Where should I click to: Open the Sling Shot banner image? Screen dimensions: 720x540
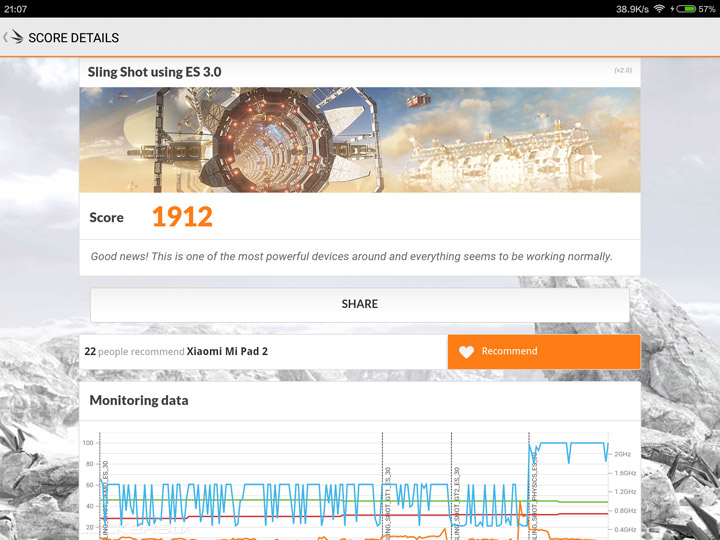click(x=360, y=140)
